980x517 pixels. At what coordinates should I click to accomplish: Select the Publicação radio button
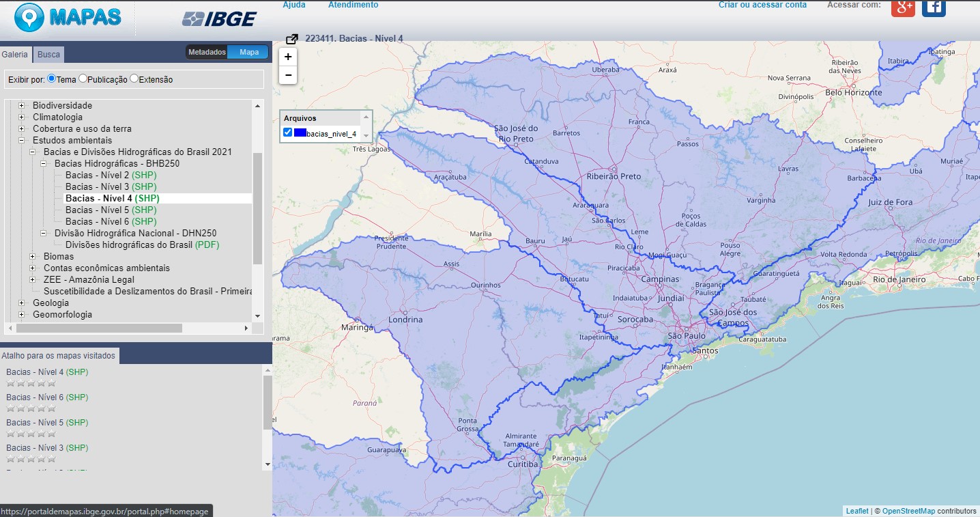[83, 79]
